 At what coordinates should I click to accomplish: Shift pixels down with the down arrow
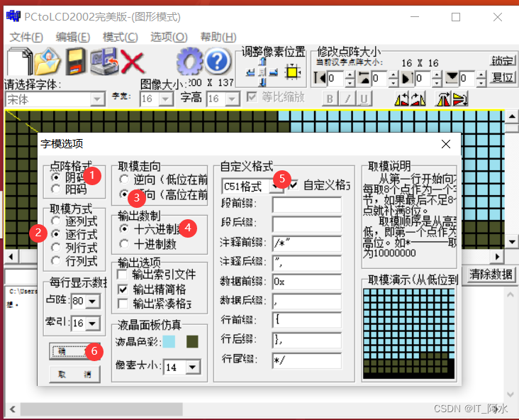(x=263, y=82)
